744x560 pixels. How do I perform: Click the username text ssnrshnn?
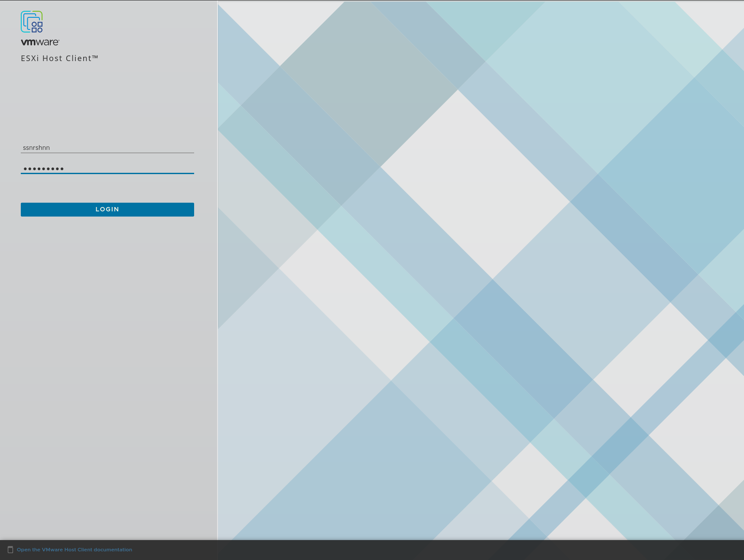pos(36,147)
